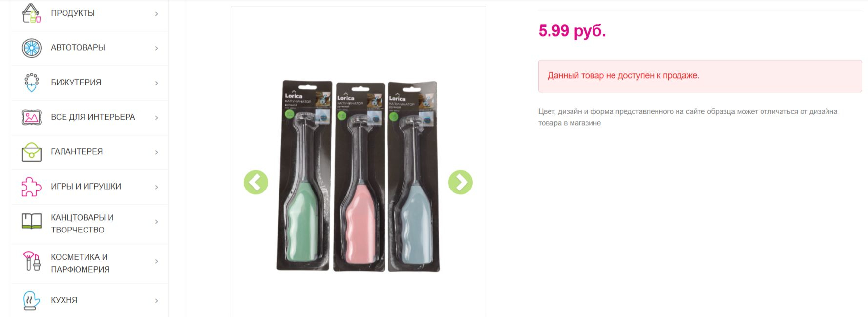This screenshot has width=868, height=317.
Task: Expand the Галантерея submenu arrow
Action: (156, 152)
